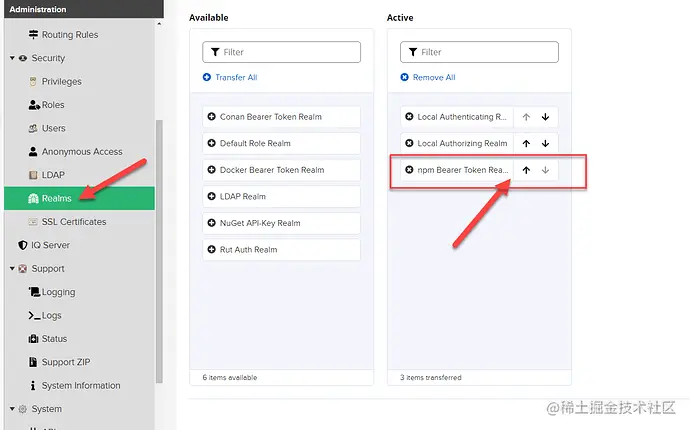Focus the Active list Filter field

[x=479, y=52]
